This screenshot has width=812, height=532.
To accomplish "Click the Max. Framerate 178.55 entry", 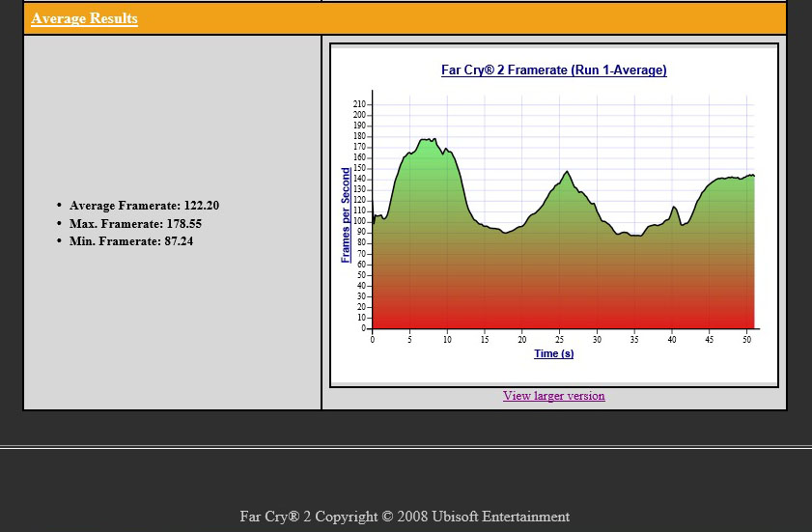I will (x=136, y=224).
